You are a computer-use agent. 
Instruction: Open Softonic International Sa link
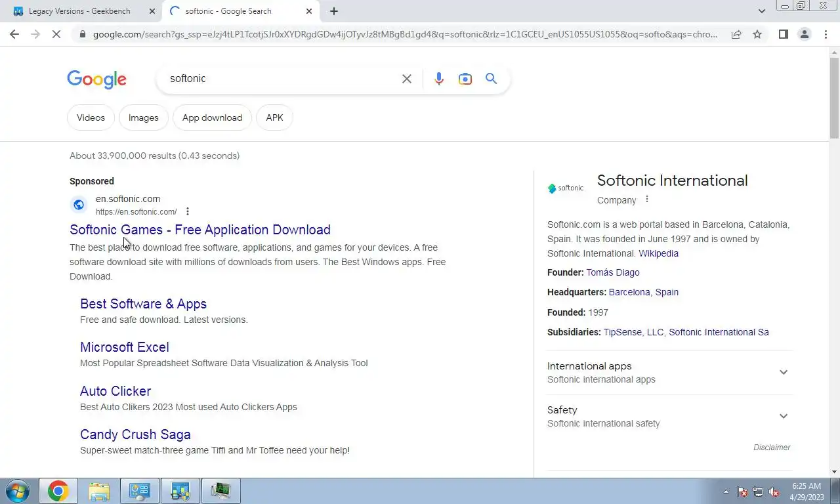pos(719,332)
